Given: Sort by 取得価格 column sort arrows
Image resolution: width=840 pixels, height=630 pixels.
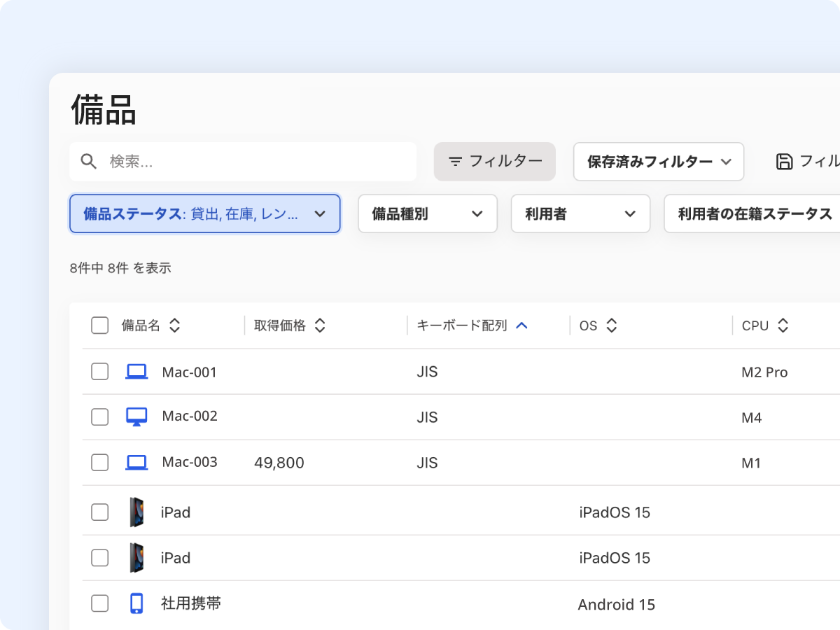Looking at the screenshot, I should [x=320, y=325].
